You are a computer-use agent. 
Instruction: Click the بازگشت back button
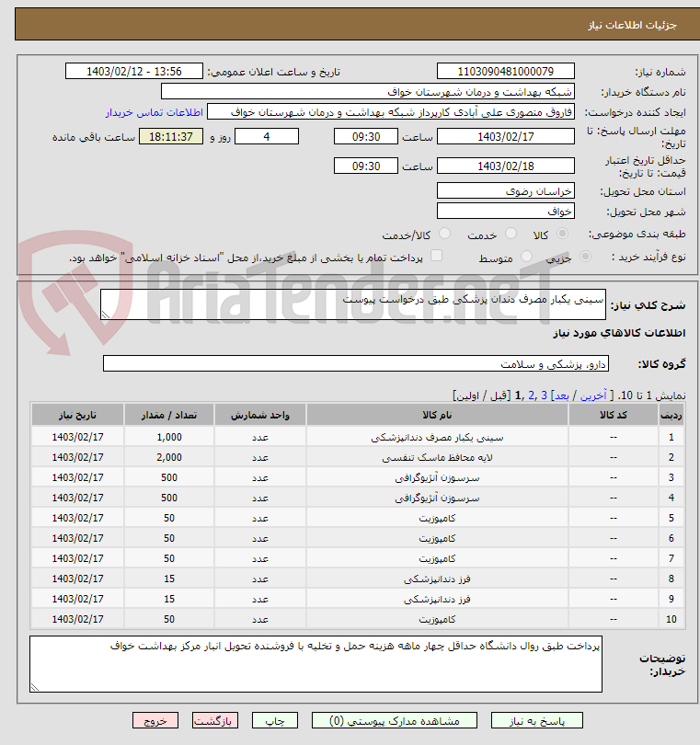click(x=215, y=721)
